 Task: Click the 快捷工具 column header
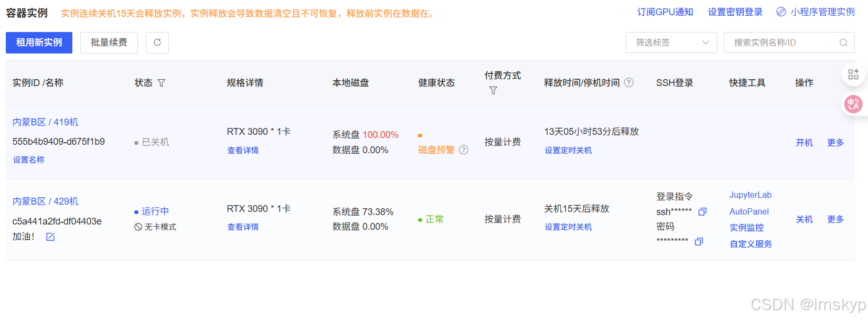click(747, 83)
